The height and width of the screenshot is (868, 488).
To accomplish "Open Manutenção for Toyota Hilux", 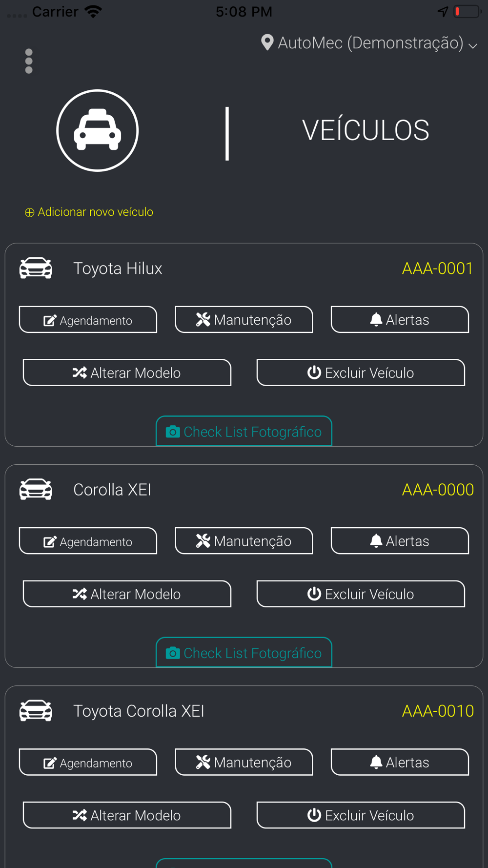I will (244, 320).
